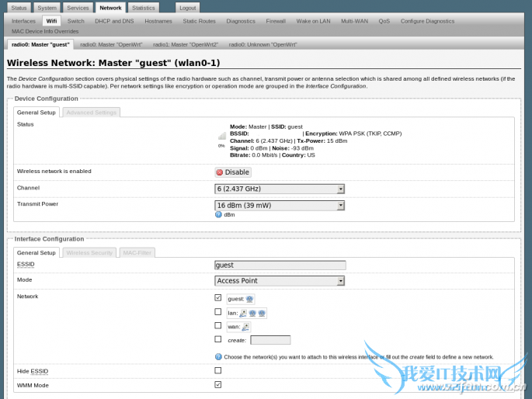Image resolution: width=532 pixels, height=399 pixels.
Task: Go to the Switch submenu
Action: pos(75,21)
